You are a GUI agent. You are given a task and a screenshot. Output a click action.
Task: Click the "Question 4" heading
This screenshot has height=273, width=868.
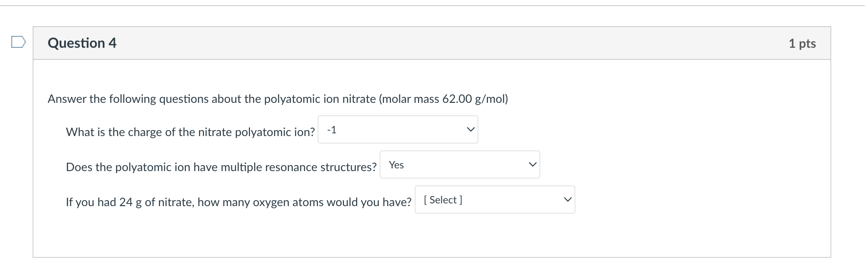click(x=82, y=43)
